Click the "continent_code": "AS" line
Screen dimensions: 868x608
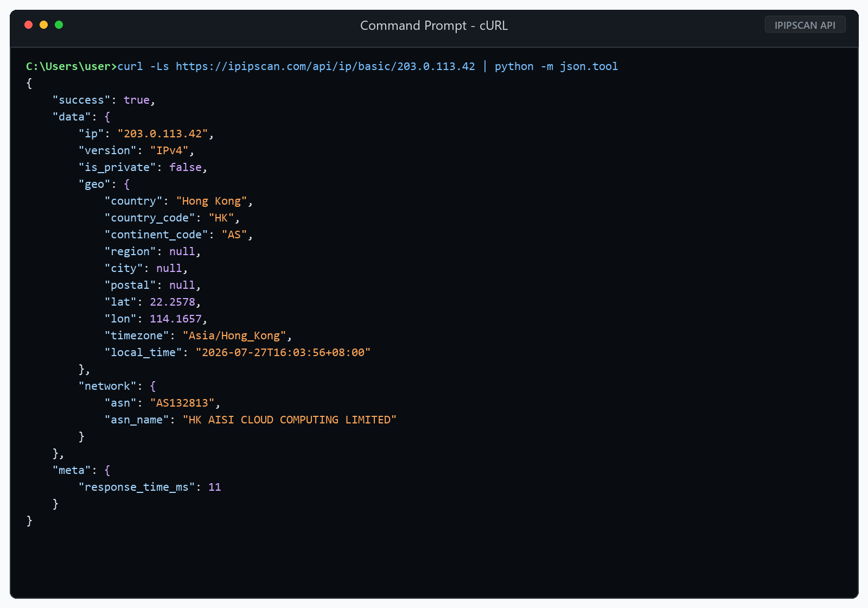click(179, 235)
